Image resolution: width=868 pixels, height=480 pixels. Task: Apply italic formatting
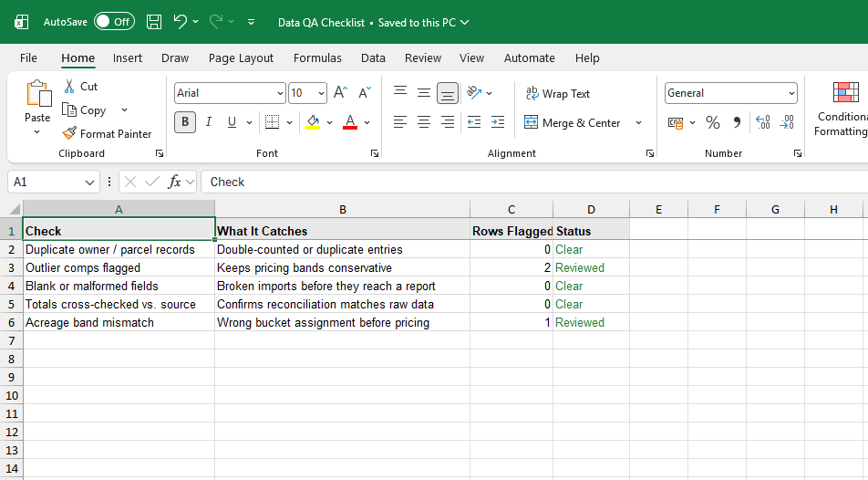point(209,122)
